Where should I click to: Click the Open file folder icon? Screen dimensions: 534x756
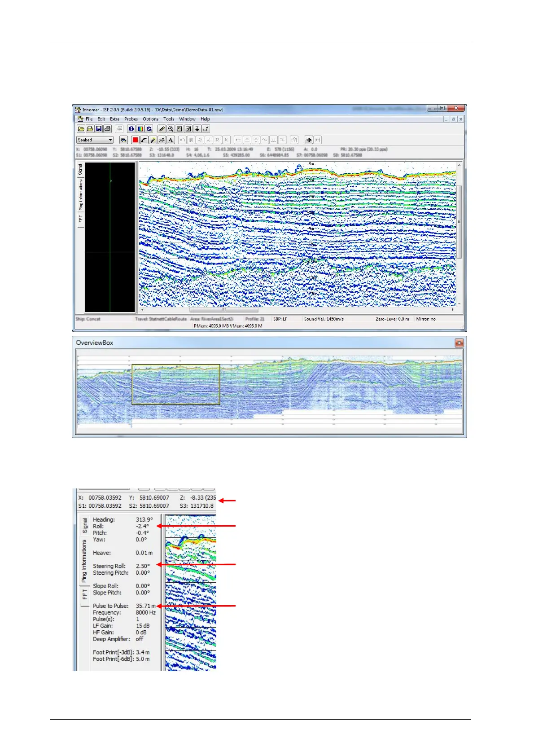point(81,129)
